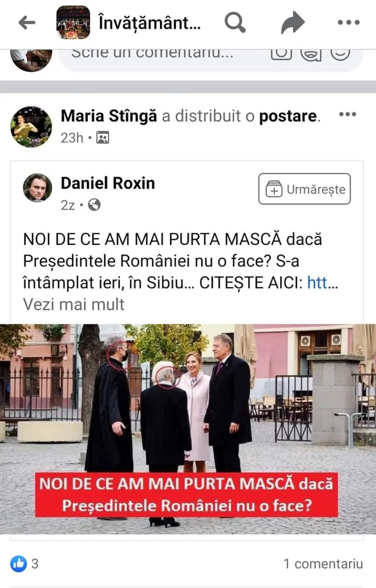Viewport: 376px width, 588px height.
Task: Tap the camera icon in comment box
Action: 282,54
